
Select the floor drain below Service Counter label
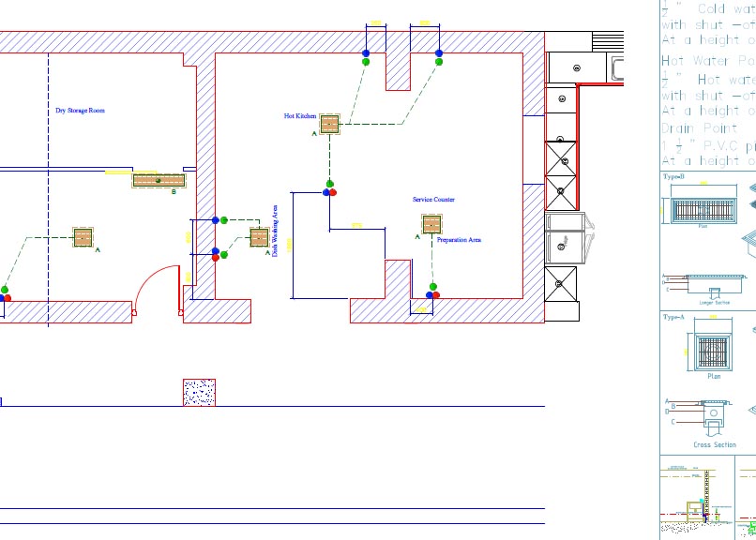tap(431, 224)
